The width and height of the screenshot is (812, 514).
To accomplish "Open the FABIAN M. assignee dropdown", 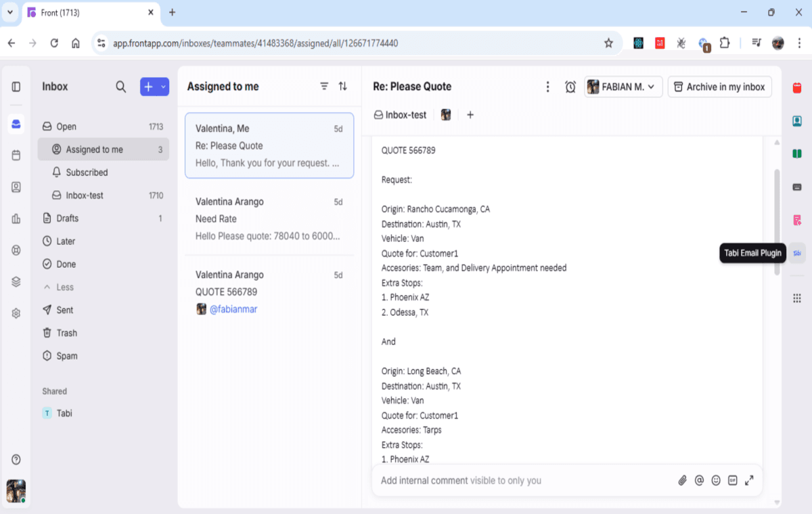I will pyautogui.click(x=623, y=87).
